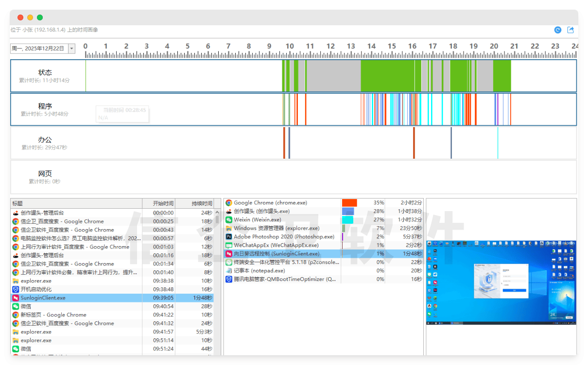Click the Weixin icon in program list
Screen dimensions: 588x365
click(x=229, y=220)
